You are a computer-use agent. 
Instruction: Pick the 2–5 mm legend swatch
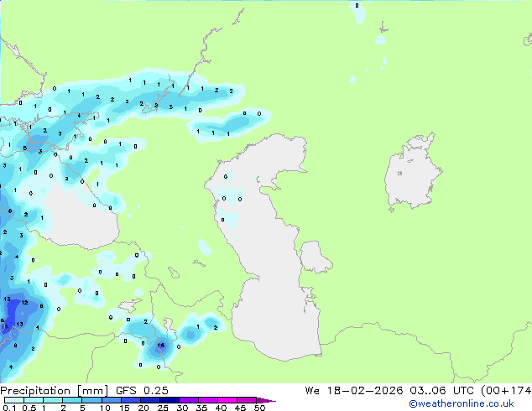click(72, 400)
